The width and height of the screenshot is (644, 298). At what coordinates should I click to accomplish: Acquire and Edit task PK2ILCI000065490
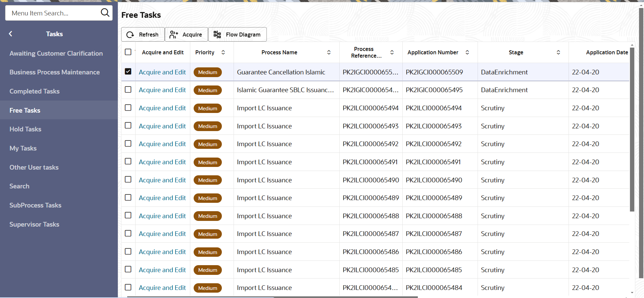pyautogui.click(x=162, y=180)
